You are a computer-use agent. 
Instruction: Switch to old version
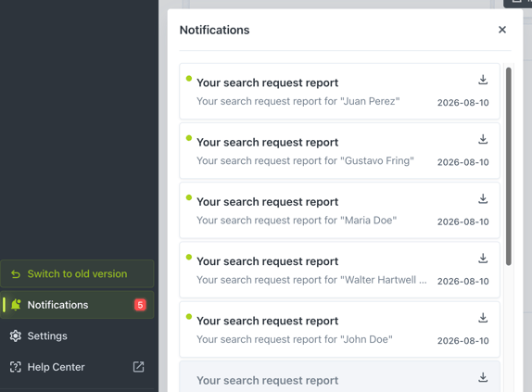(77, 273)
